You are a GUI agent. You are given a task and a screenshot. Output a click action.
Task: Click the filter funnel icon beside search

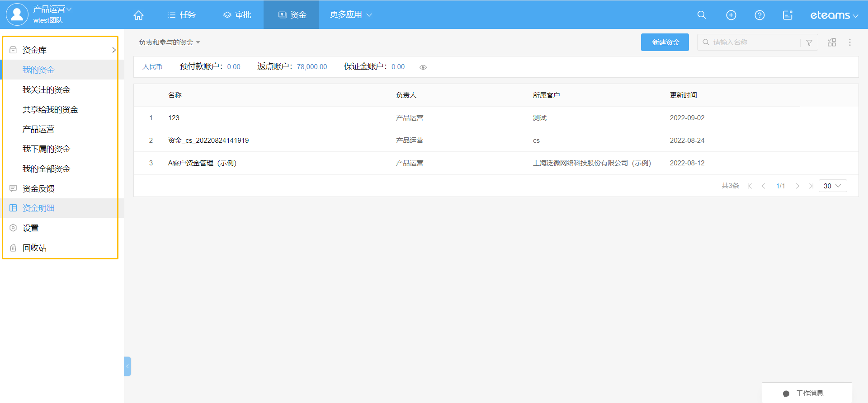pos(809,43)
